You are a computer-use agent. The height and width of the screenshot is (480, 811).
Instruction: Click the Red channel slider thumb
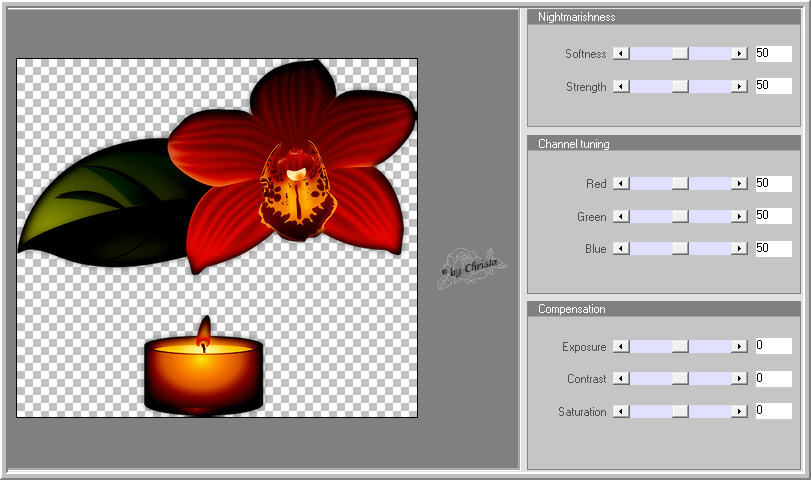[x=680, y=183]
